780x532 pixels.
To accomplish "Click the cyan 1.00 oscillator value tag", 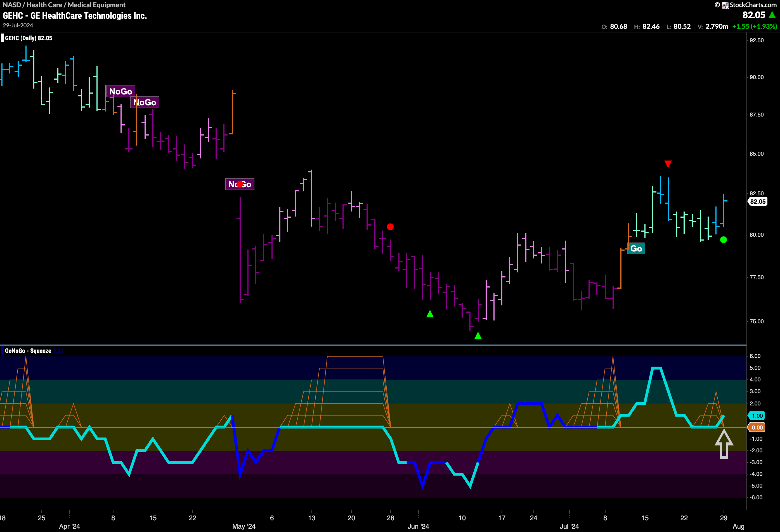I will tap(757, 415).
